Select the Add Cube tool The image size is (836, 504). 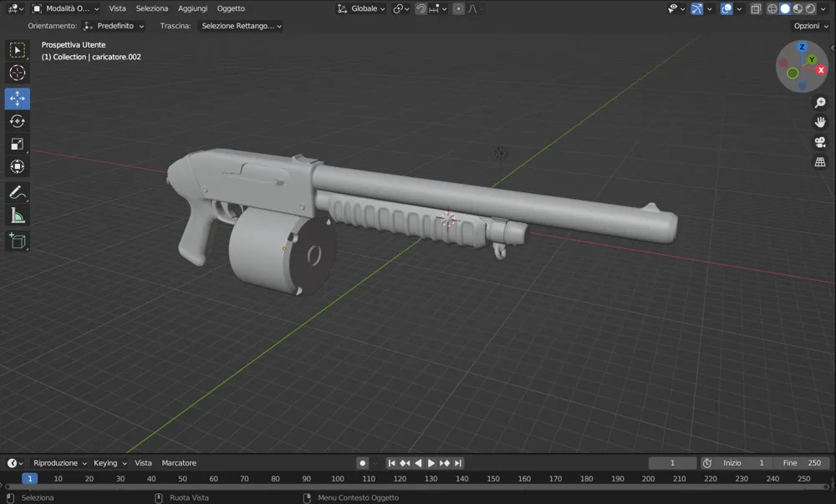17,241
